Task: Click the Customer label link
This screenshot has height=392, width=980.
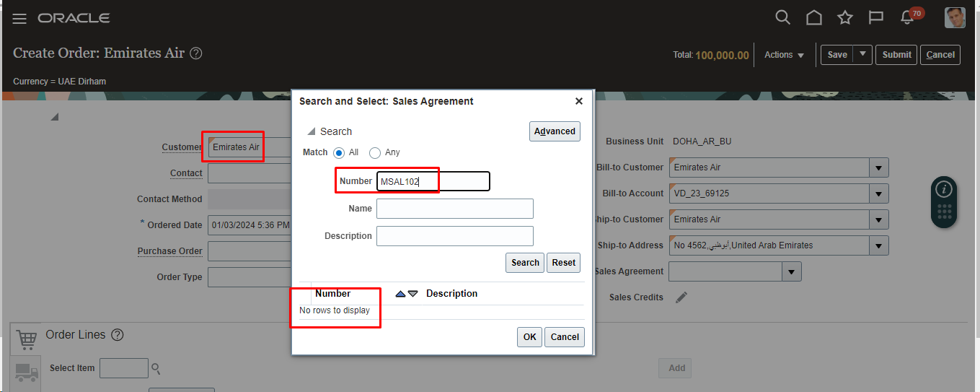Action: [x=182, y=147]
